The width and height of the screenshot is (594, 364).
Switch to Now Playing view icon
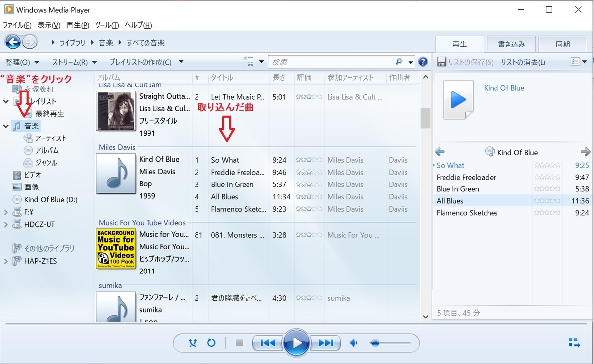click(574, 343)
